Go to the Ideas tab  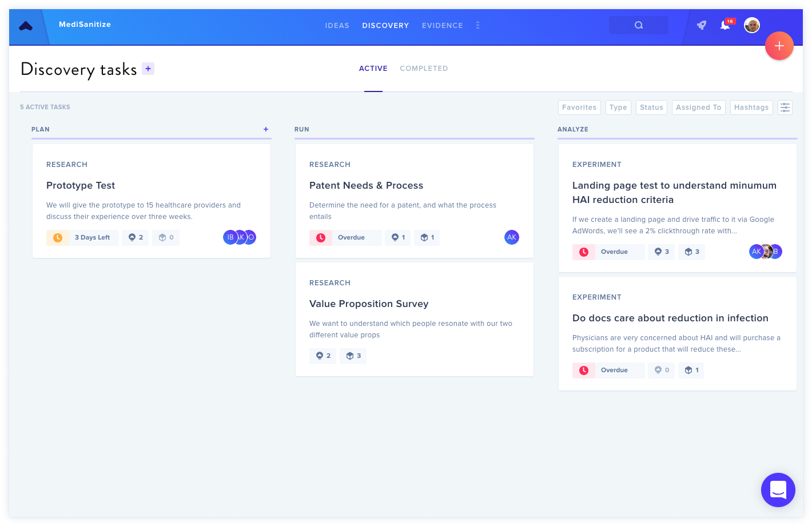(x=337, y=26)
